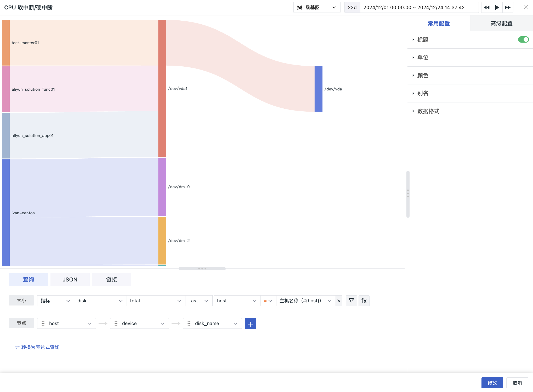This screenshot has height=392, width=533.
Task: Open the disk metric dropdown
Action: click(100, 301)
